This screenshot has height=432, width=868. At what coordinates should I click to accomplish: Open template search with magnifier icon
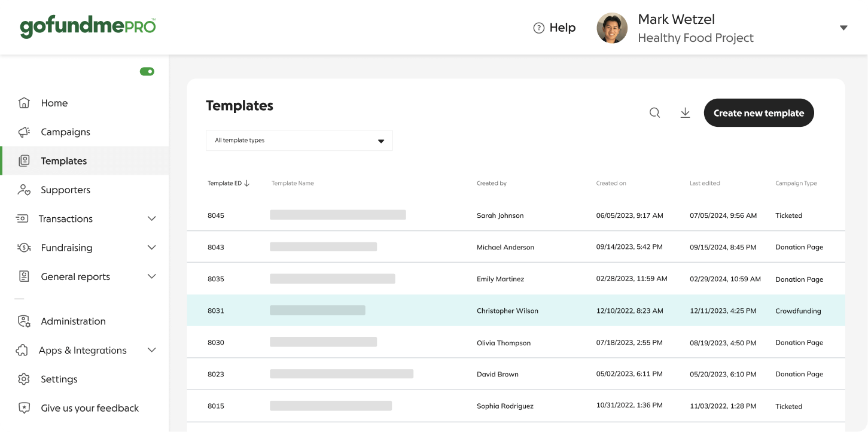coord(655,113)
